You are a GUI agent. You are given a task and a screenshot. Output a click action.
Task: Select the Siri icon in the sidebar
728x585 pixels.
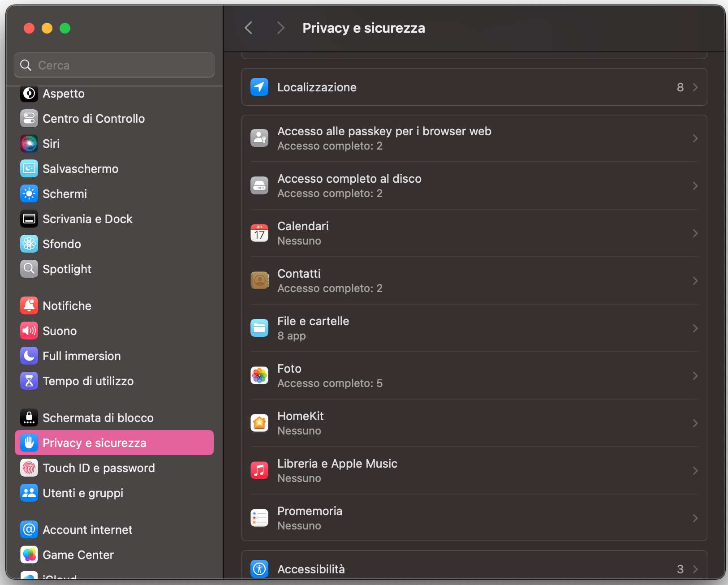coord(29,143)
